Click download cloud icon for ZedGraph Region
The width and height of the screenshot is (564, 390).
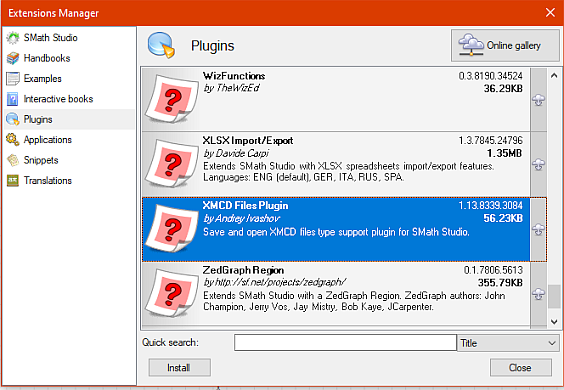(538, 294)
